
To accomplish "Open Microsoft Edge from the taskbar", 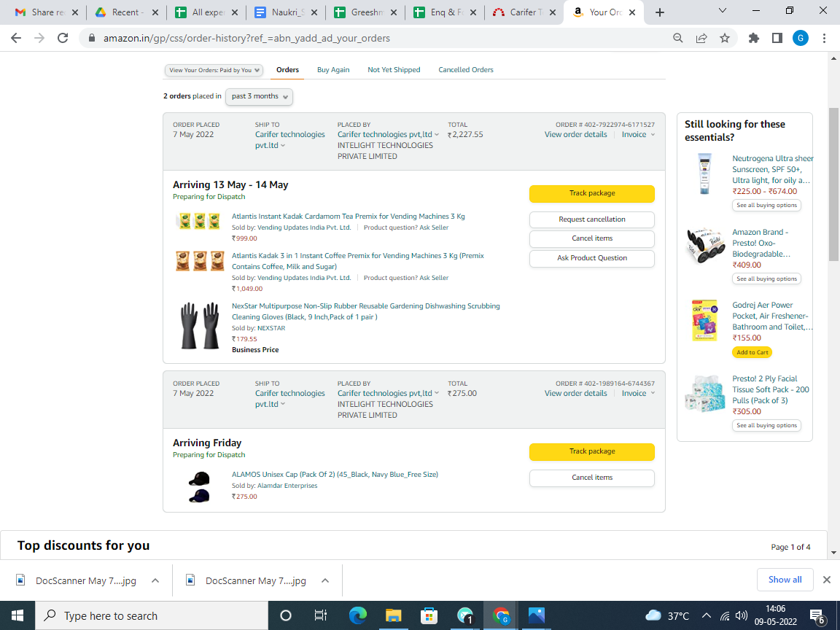I will 358,615.
